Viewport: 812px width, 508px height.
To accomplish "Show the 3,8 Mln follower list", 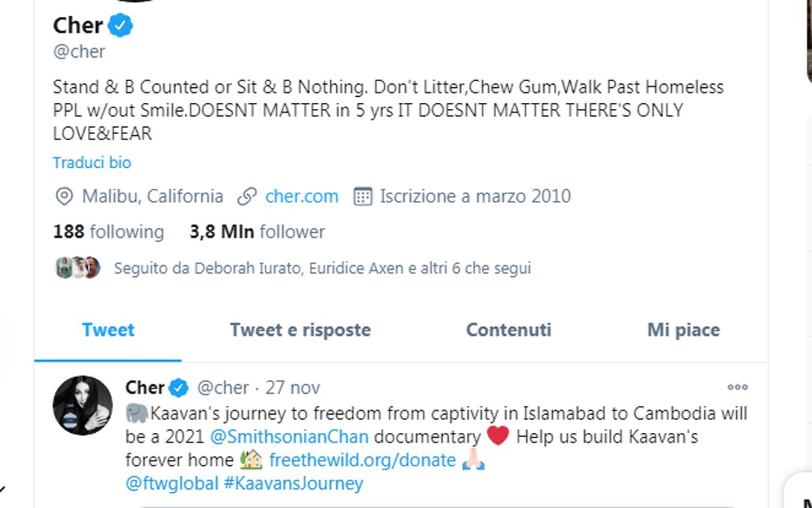I will coord(257,232).
